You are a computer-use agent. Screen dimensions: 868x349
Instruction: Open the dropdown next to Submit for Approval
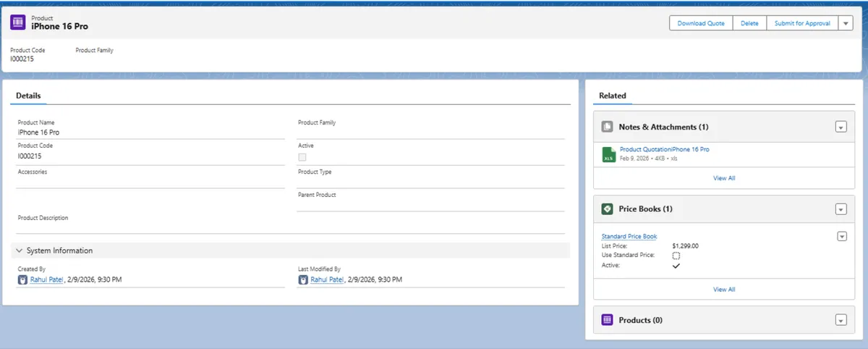click(846, 23)
